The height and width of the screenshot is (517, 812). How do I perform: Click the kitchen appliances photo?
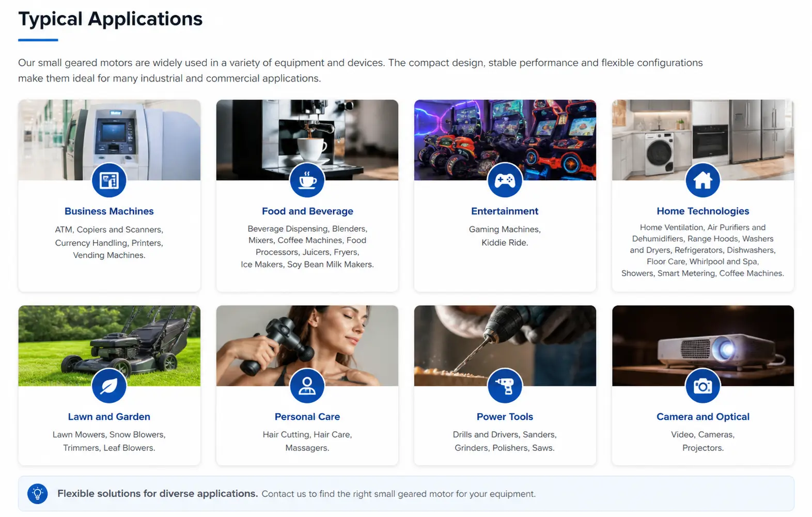pyautogui.click(x=702, y=140)
